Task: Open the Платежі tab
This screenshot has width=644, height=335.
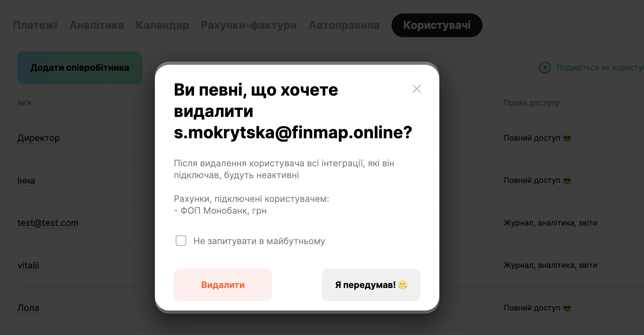Action: pos(35,25)
